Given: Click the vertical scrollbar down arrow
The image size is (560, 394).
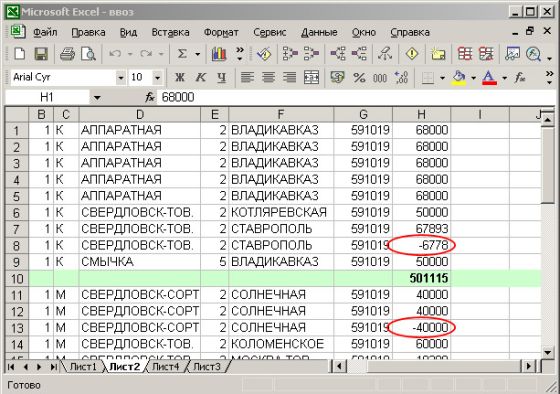Looking at the screenshot, I should pos(548,352).
